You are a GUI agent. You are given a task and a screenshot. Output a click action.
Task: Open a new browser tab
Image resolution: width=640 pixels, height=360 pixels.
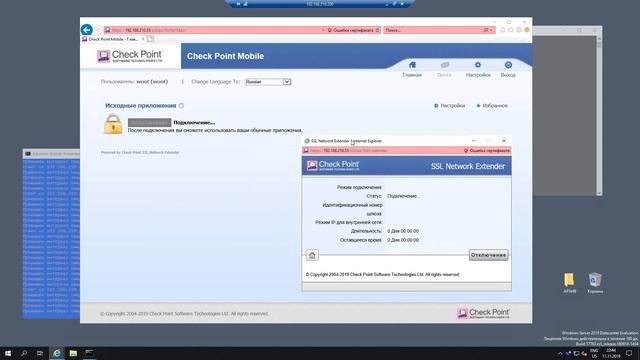(150, 39)
